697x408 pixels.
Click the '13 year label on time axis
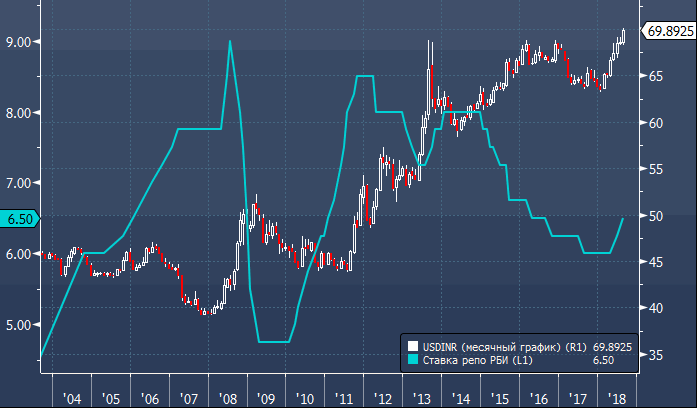coord(422,397)
